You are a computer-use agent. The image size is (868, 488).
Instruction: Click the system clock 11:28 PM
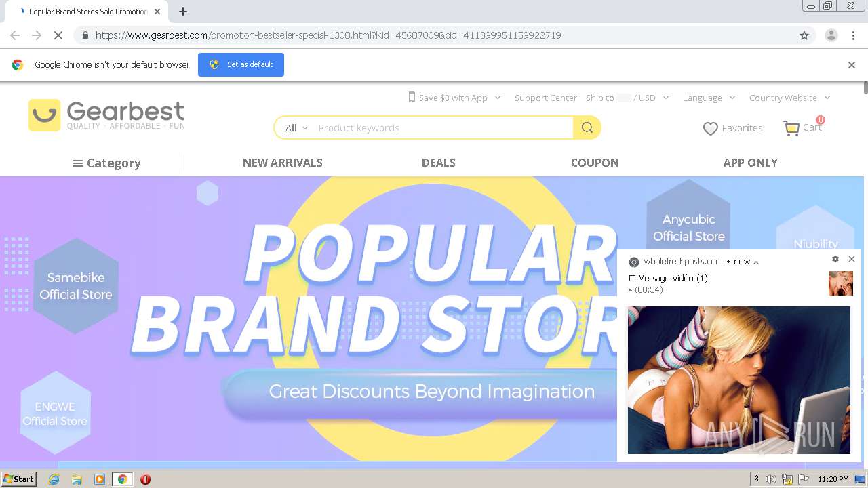(833, 479)
